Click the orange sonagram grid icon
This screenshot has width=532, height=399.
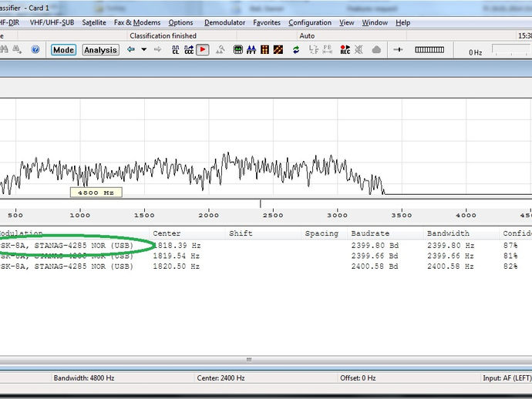point(264,50)
